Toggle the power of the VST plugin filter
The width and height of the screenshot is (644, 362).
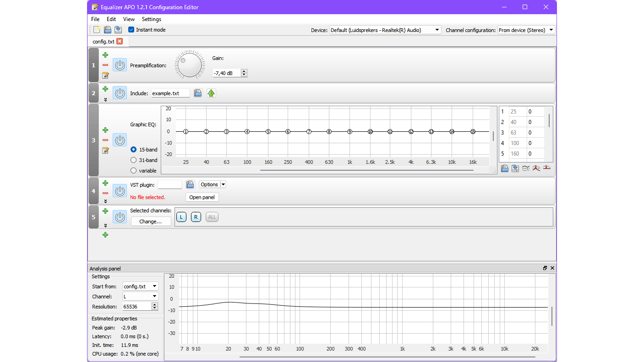[120, 191]
